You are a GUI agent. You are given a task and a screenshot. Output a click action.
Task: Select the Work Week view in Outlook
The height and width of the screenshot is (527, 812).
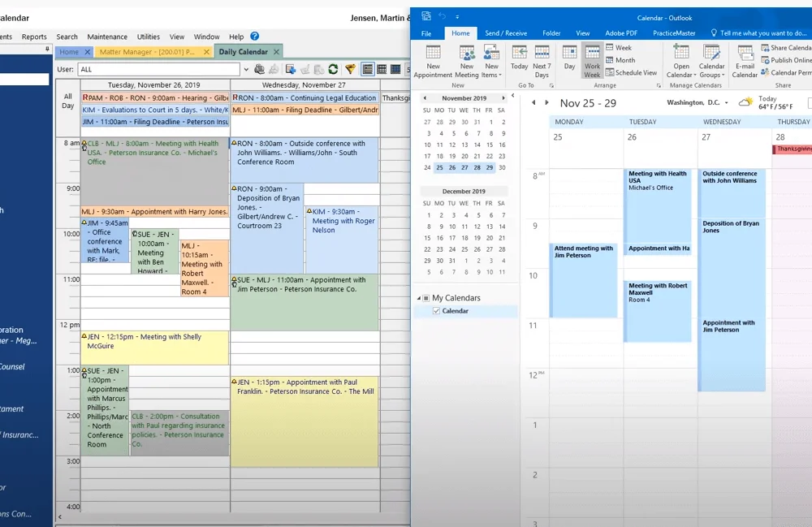point(592,61)
